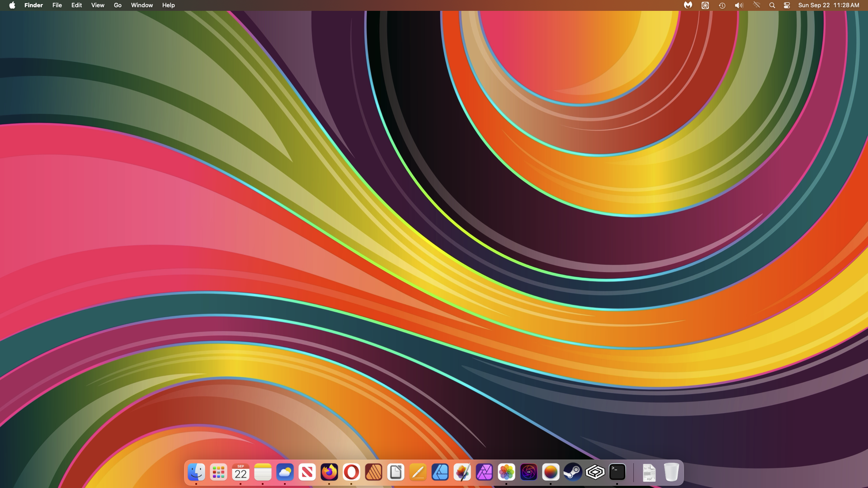
Task: Open the File menu
Action: tap(57, 5)
